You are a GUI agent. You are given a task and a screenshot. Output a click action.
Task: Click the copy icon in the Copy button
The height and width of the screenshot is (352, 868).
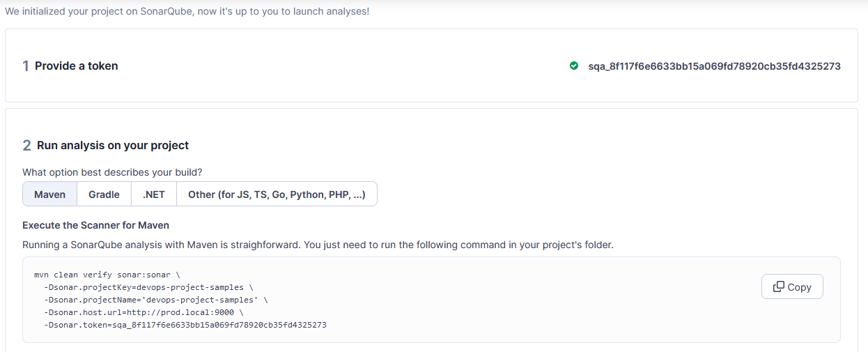pyautogui.click(x=779, y=286)
